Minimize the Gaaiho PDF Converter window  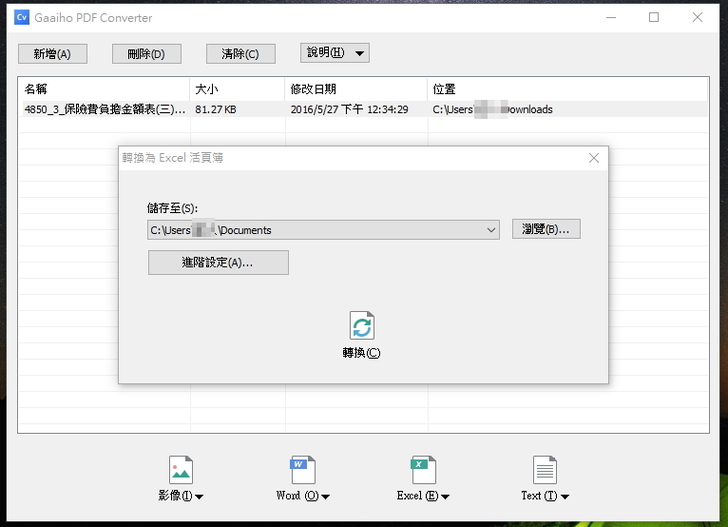tap(611, 18)
